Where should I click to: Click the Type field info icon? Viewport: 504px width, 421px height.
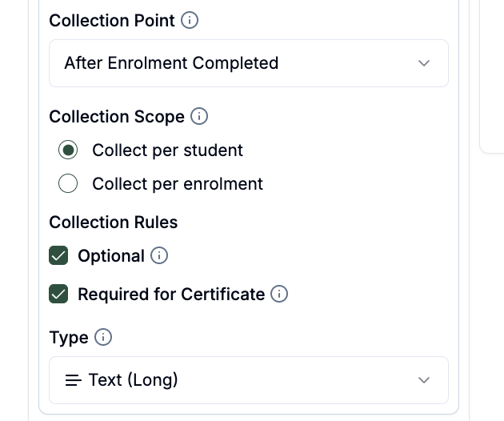pyautogui.click(x=103, y=338)
